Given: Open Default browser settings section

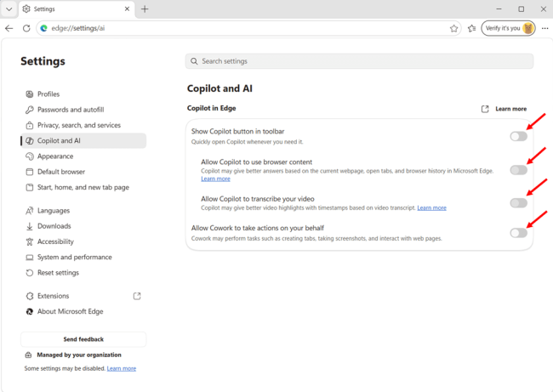Looking at the screenshot, I should coord(83,172).
